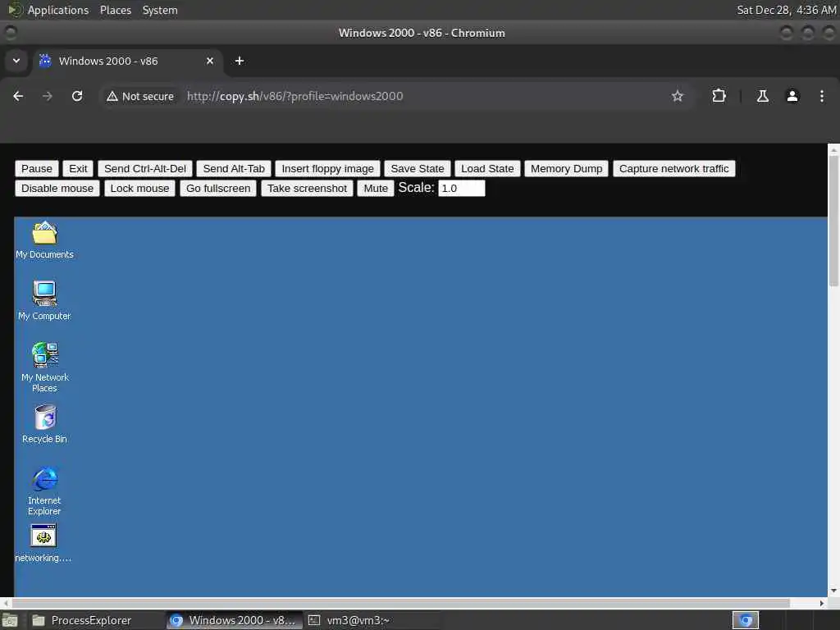This screenshot has height=630, width=840.
Task: Open the browser profile avatar
Action: click(x=792, y=96)
